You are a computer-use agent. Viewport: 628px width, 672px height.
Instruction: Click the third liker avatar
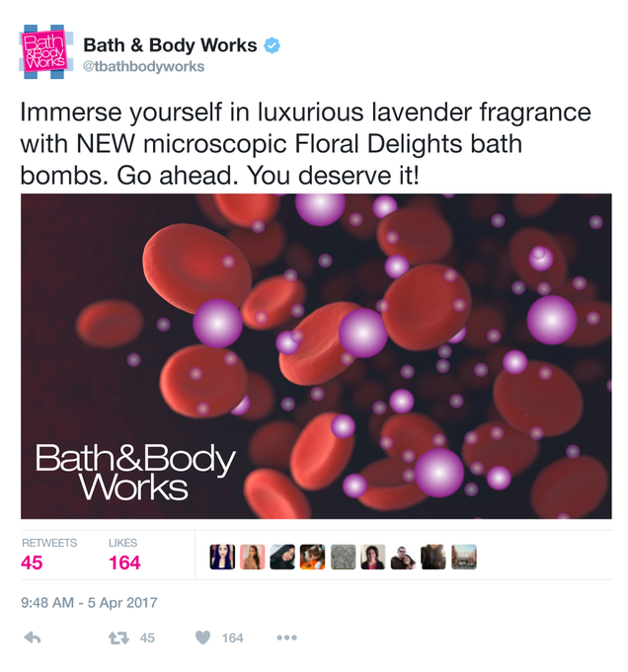(x=282, y=557)
